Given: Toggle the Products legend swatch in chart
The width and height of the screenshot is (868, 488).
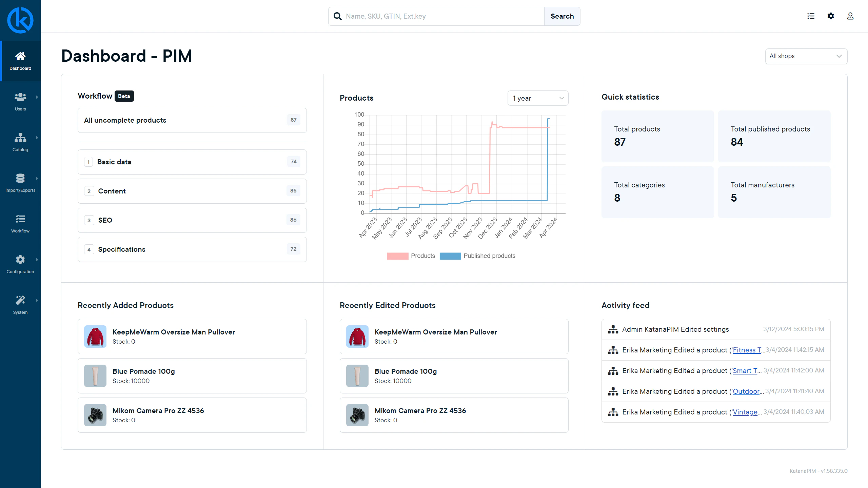Looking at the screenshot, I should [x=397, y=256].
